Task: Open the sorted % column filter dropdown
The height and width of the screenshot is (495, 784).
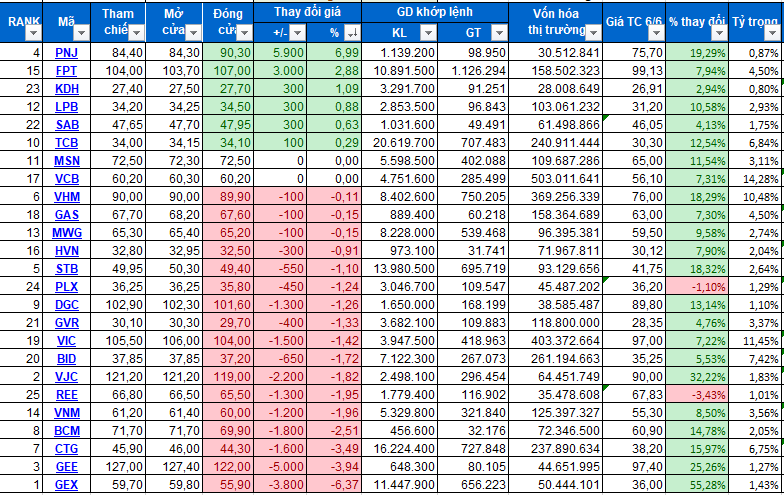Action: (352, 33)
